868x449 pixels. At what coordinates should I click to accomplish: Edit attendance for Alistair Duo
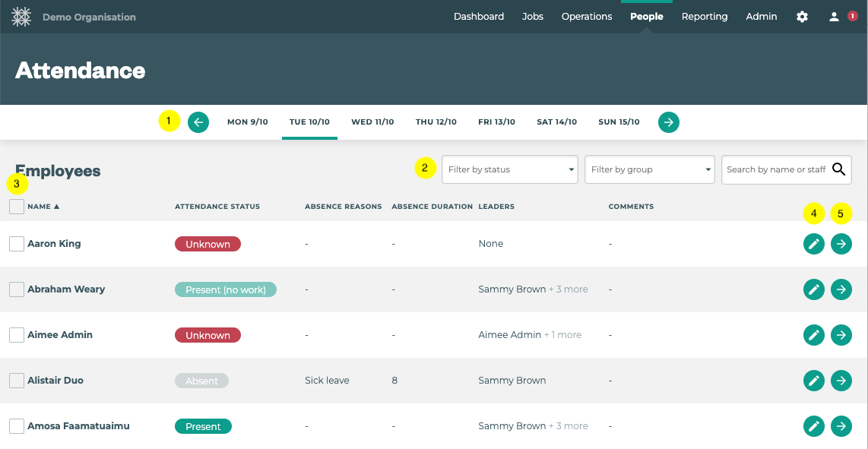[x=813, y=381]
